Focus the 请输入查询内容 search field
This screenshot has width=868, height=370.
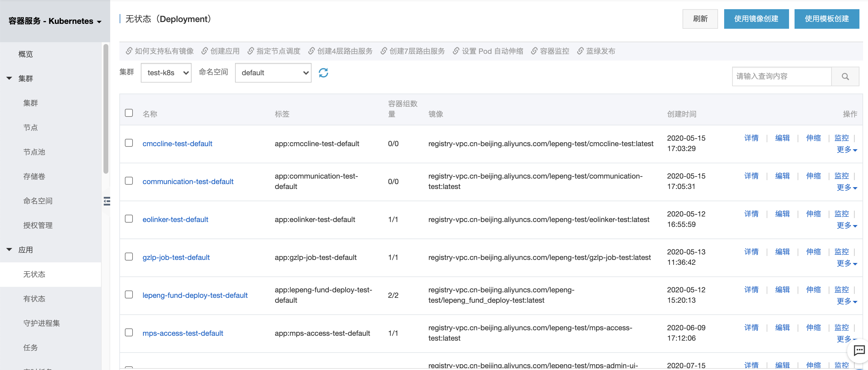pyautogui.click(x=781, y=76)
